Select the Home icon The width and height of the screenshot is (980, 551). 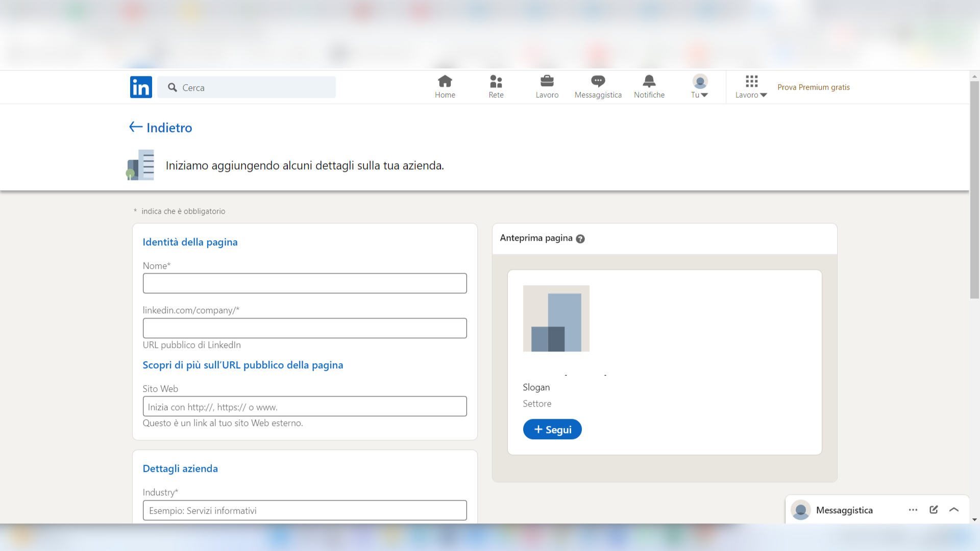tap(445, 81)
